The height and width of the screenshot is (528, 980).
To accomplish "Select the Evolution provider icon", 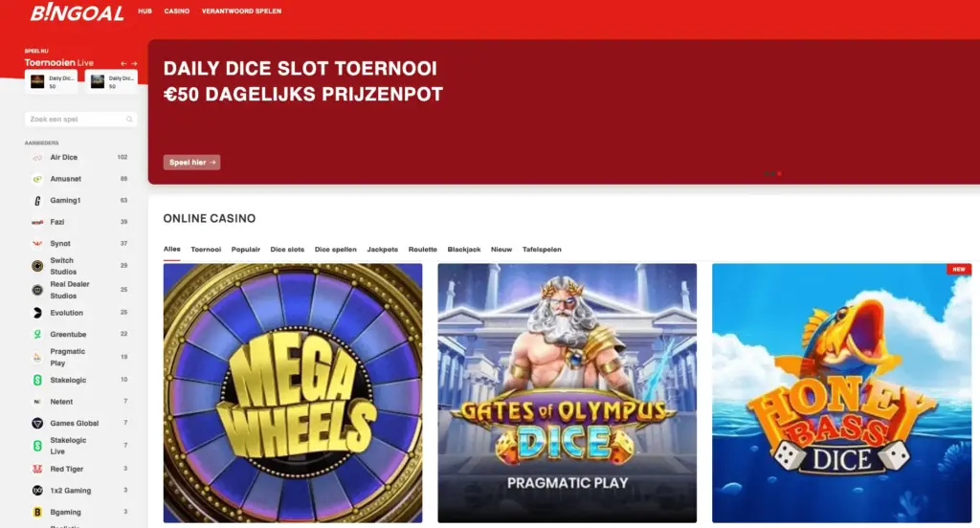I will (x=37, y=313).
